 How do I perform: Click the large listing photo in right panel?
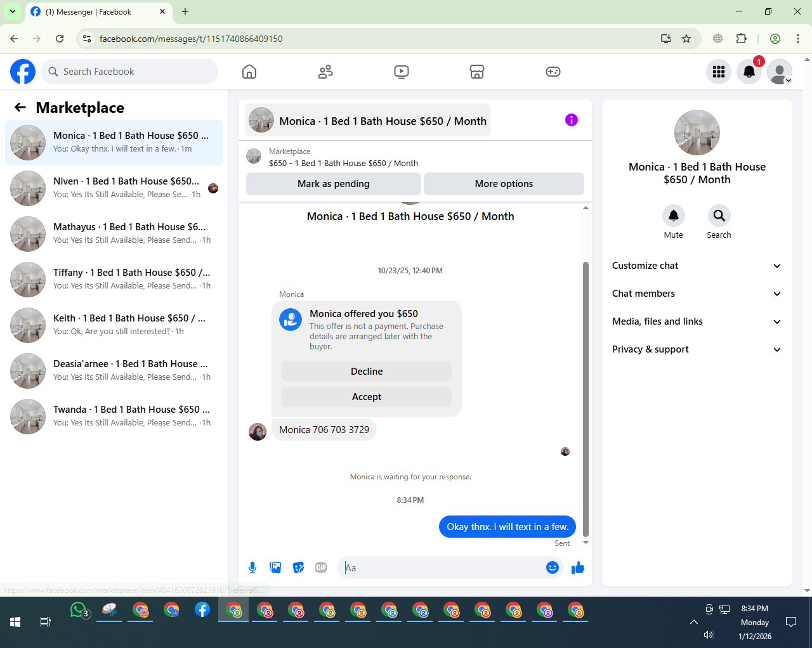tap(697, 133)
